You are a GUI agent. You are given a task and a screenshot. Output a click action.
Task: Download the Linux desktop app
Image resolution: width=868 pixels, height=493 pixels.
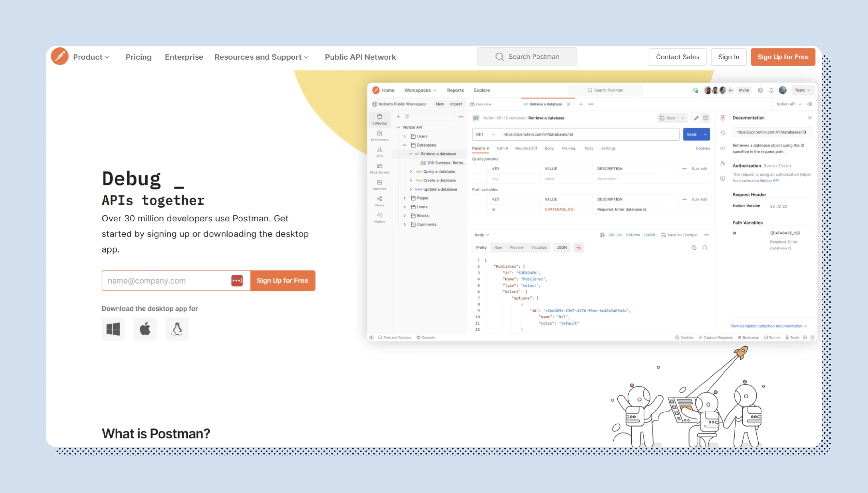(177, 329)
